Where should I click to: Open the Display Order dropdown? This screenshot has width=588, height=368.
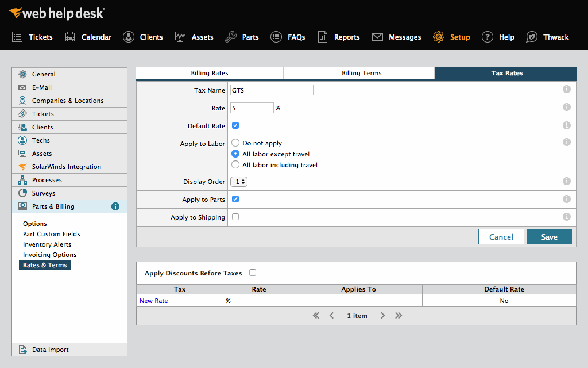[x=238, y=181]
